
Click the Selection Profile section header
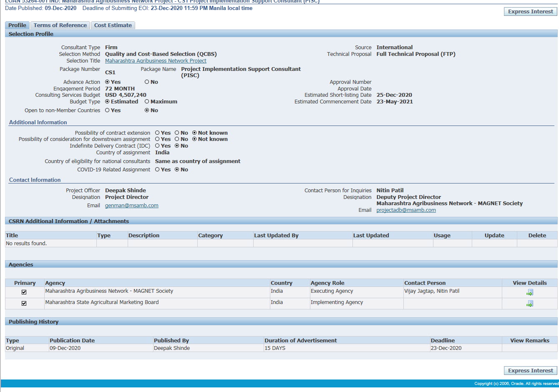(281, 34)
